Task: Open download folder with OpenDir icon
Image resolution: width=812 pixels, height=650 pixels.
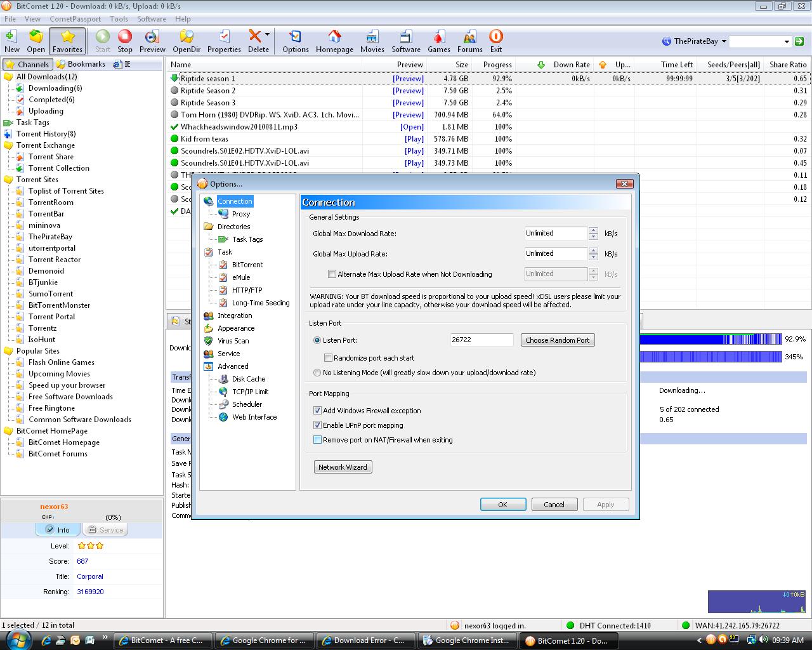Action: 187,41
